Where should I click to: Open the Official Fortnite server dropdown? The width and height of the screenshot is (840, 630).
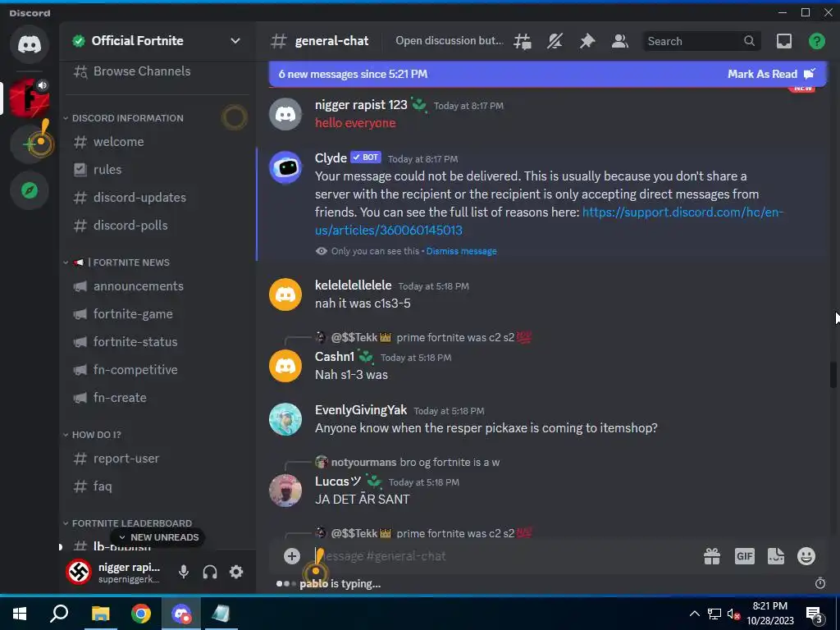point(235,41)
